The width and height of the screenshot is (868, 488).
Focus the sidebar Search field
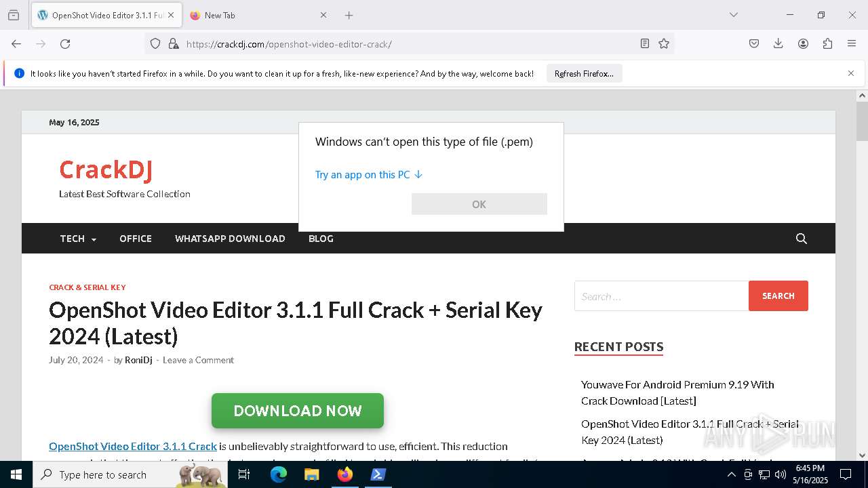click(661, 296)
